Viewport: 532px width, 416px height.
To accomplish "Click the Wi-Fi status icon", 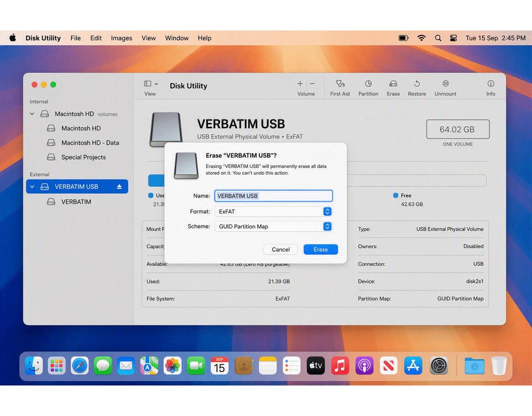I will click(x=421, y=38).
